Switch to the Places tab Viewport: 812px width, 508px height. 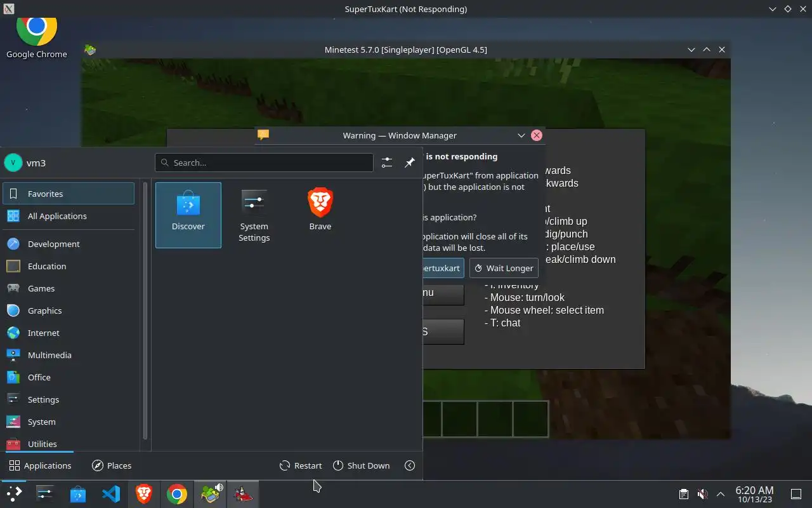tap(112, 465)
